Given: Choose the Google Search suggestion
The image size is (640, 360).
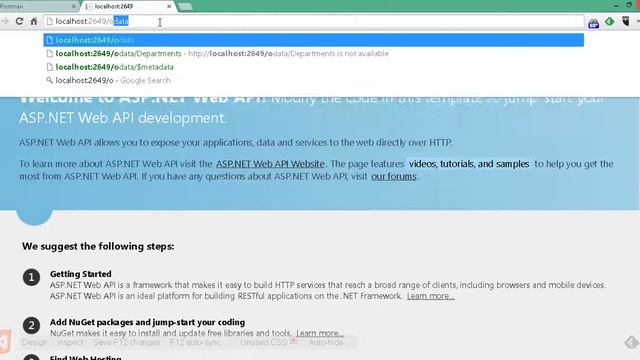Looking at the screenshot, I should [x=313, y=80].
